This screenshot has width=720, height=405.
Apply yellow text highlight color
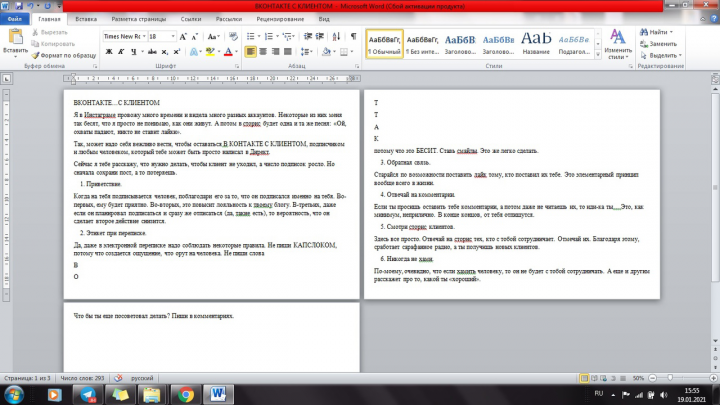(x=210, y=51)
